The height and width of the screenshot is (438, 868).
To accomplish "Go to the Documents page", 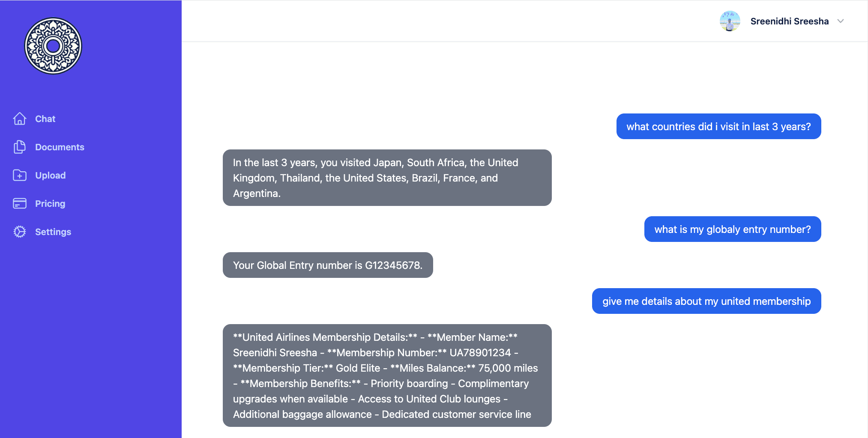I will (60, 147).
